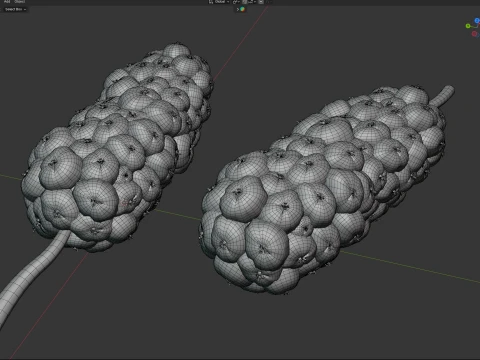
Task: Open the Select Box tool dropdown
Action: pyautogui.click(x=15, y=9)
